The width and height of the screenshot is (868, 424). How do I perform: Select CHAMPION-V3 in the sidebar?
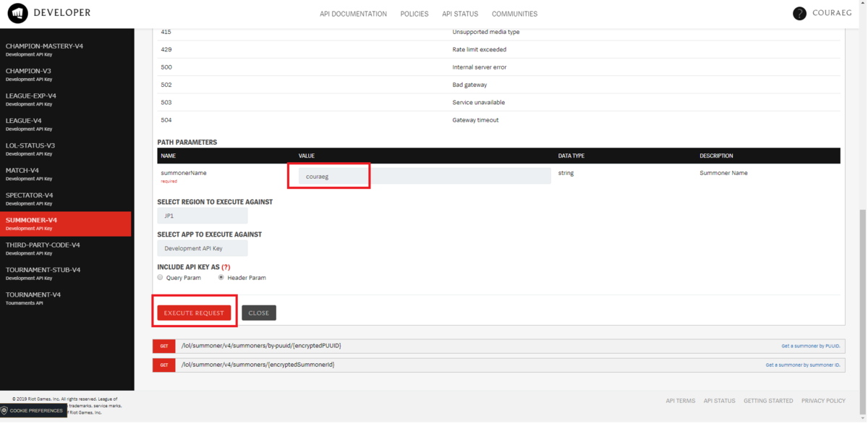coord(66,75)
